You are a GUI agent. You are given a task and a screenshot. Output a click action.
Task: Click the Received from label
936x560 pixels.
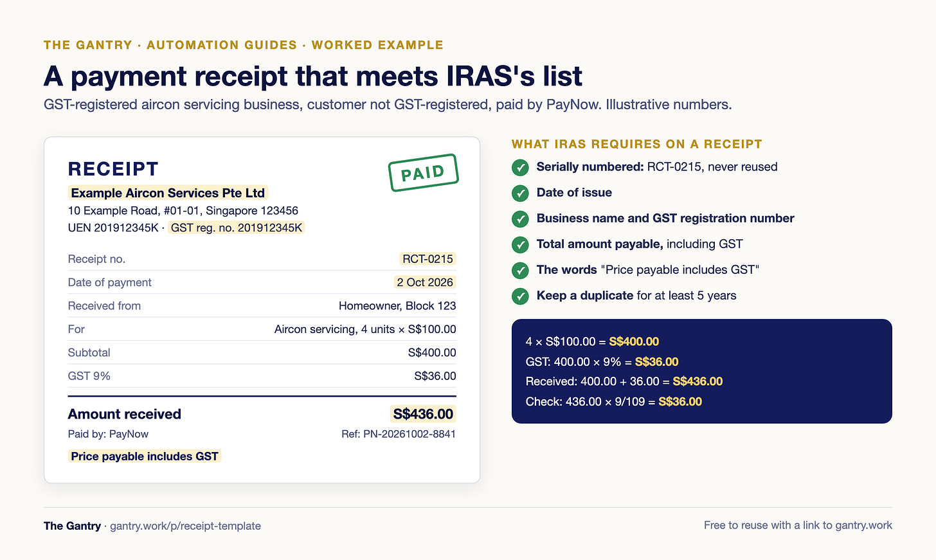coord(104,306)
